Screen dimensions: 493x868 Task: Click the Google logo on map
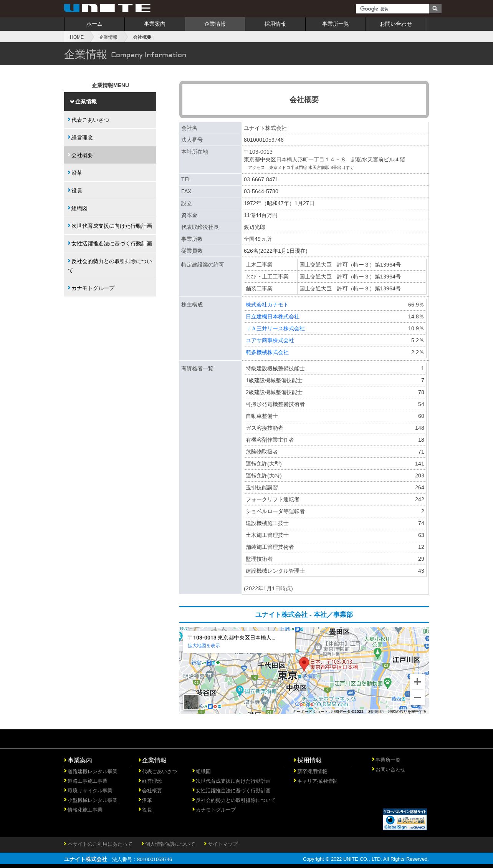[x=304, y=704]
